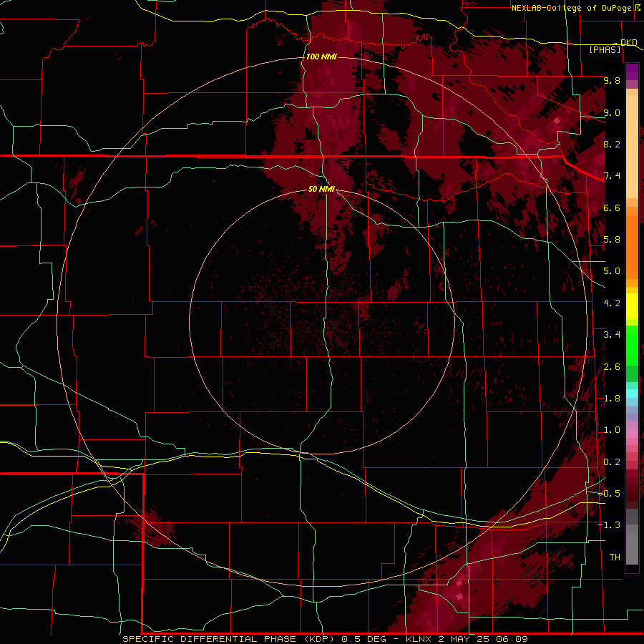Click the 2.6 scale value
This screenshot has height=644, width=644.
612,367
